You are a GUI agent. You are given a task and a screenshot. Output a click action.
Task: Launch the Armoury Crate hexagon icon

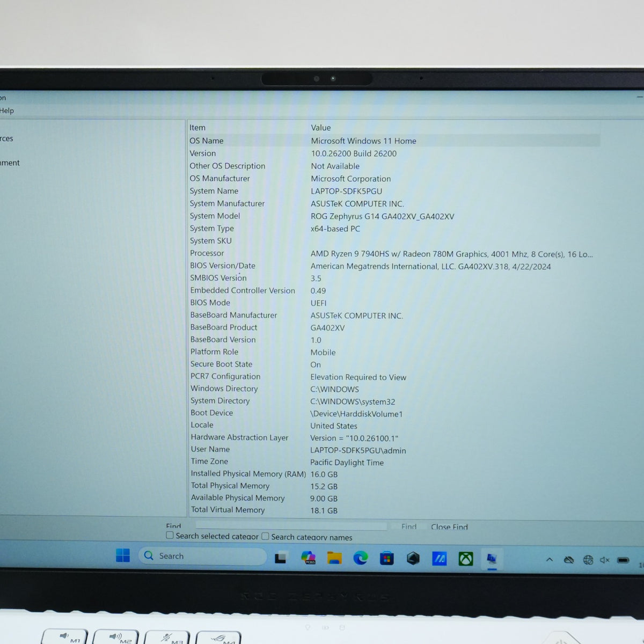point(413,559)
